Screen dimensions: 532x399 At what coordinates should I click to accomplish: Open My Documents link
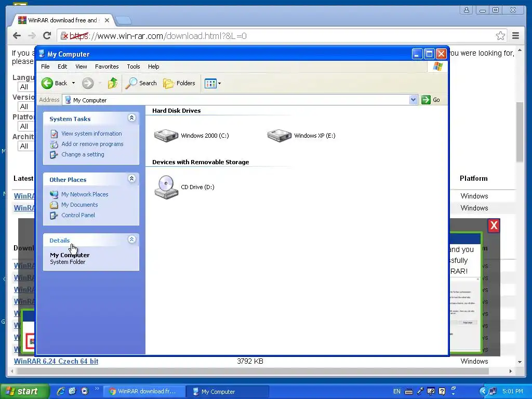pos(79,205)
